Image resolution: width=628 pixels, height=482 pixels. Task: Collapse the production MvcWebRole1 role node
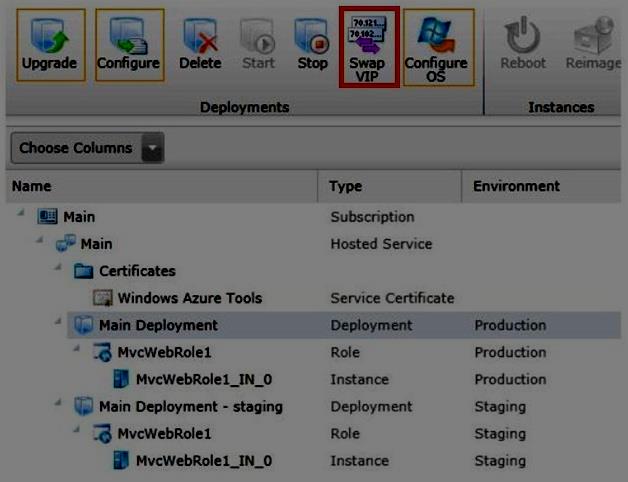pyautogui.click(x=76, y=348)
